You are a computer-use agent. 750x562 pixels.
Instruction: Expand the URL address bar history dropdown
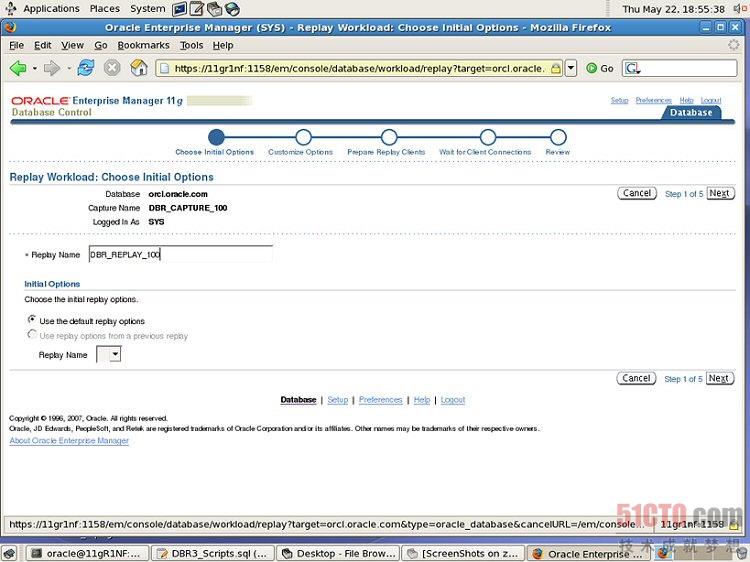click(571, 68)
